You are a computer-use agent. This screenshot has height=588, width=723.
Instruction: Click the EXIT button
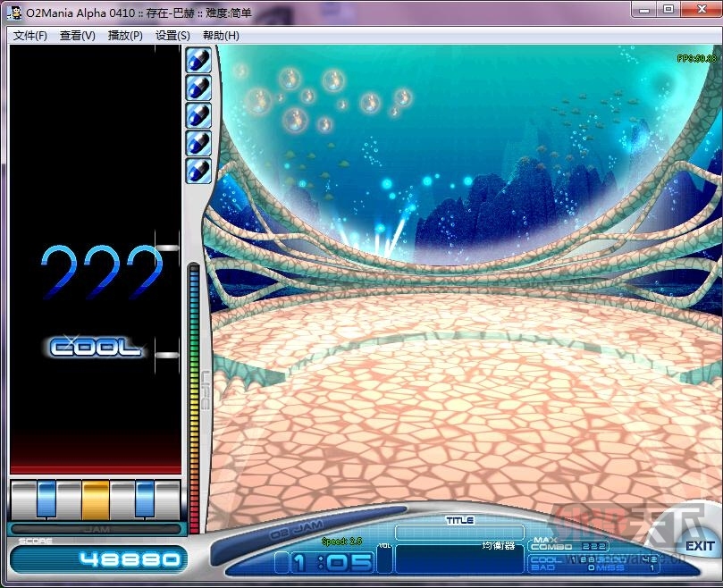pyautogui.click(x=699, y=546)
